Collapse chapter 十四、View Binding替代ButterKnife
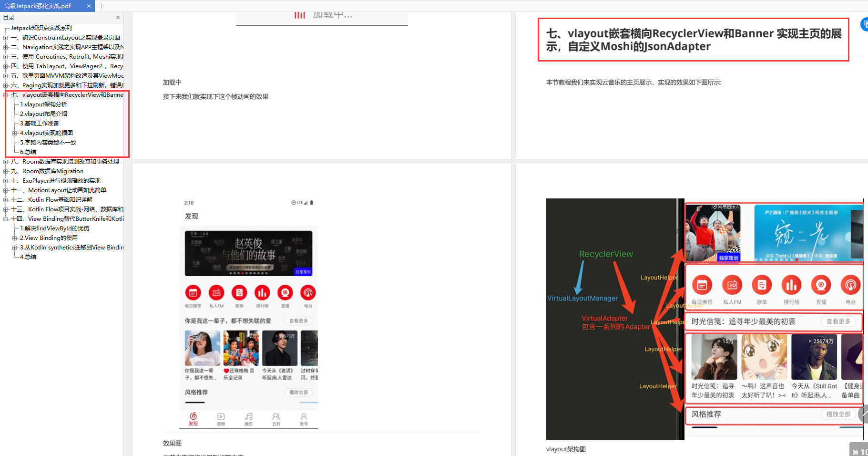The image size is (868, 456). [x=6, y=219]
